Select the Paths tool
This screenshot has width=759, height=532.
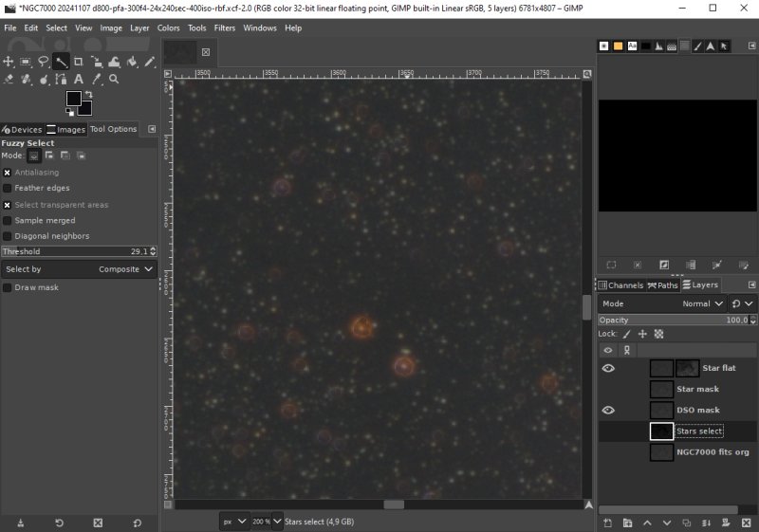(x=61, y=79)
